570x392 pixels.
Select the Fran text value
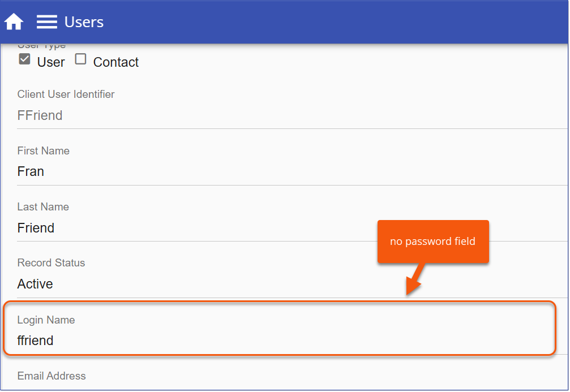pyautogui.click(x=30, y=171)
